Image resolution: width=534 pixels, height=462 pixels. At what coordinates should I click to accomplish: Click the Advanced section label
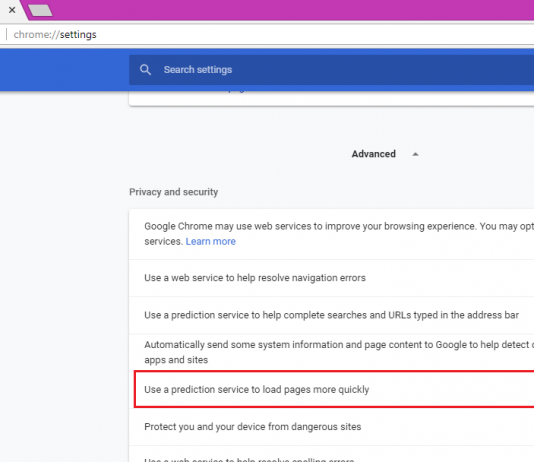click(x=374, y=154)
